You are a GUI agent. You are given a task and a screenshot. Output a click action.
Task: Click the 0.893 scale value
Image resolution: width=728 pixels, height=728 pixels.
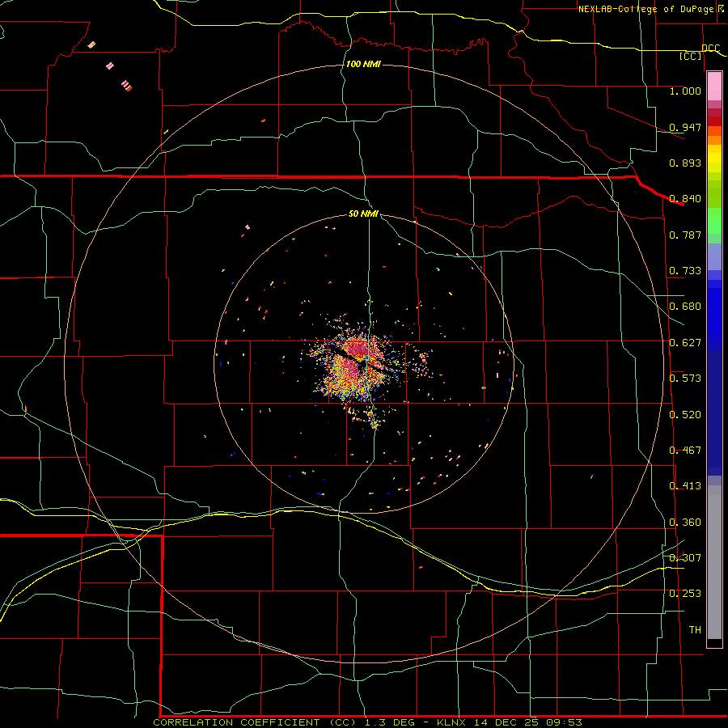(x=685, y=163)
